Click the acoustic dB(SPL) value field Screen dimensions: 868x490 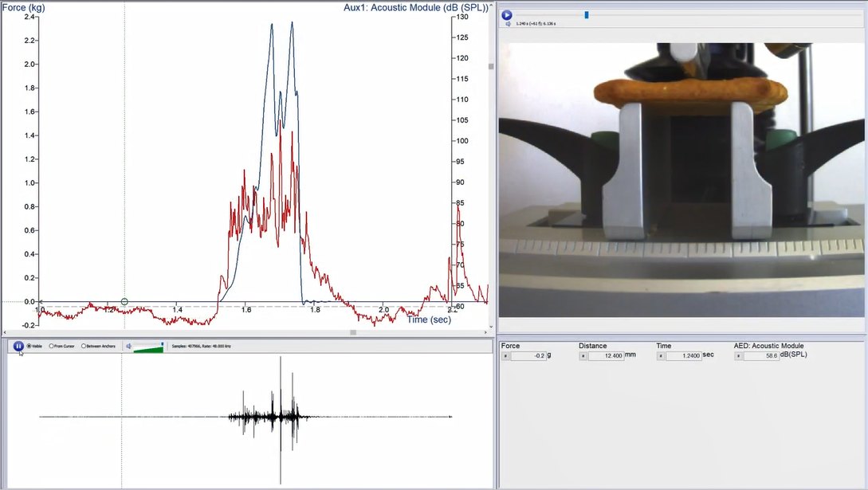point(761,355)
